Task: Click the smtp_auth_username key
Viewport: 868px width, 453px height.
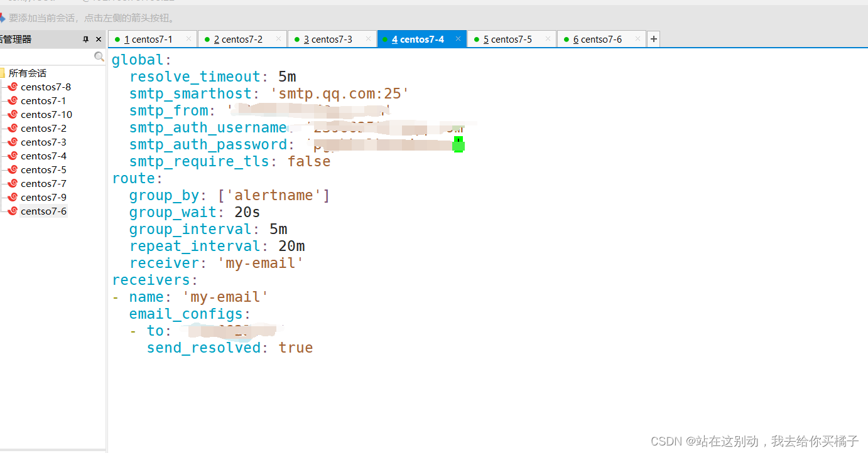Action: coord(208,128)
